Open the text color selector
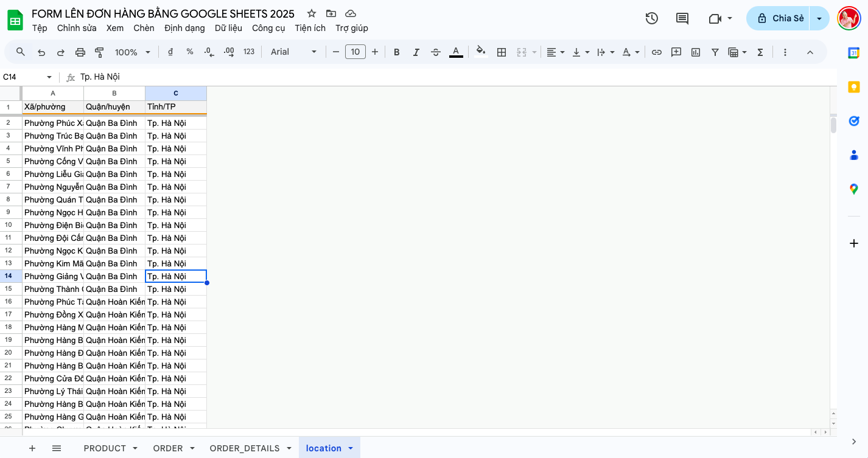 [456, 52]
